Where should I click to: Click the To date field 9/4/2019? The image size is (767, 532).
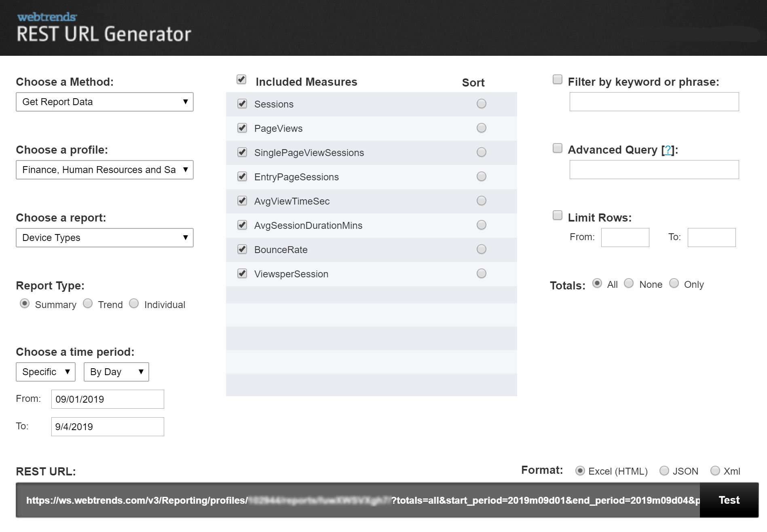click(108, 427)
